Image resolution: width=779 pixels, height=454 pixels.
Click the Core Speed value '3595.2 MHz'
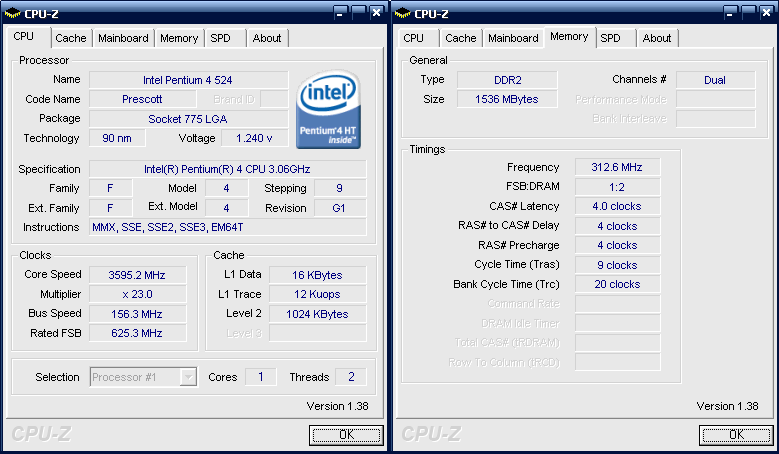pos(138,275)
